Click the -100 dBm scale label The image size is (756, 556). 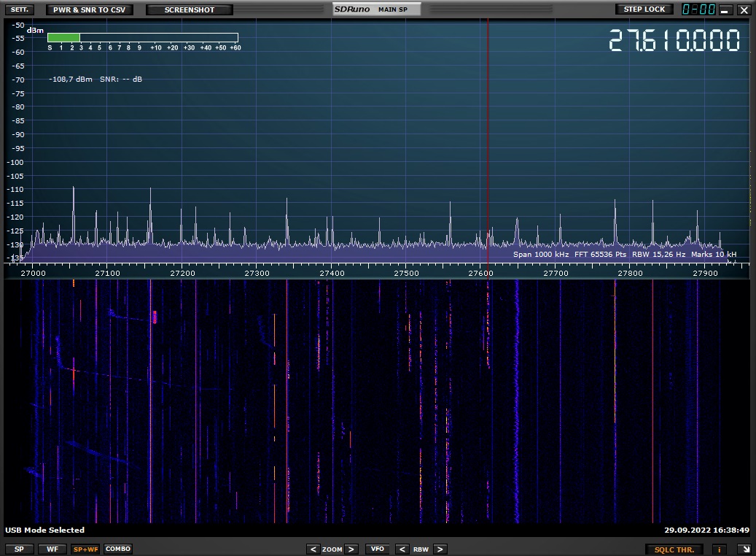(15, 162)
